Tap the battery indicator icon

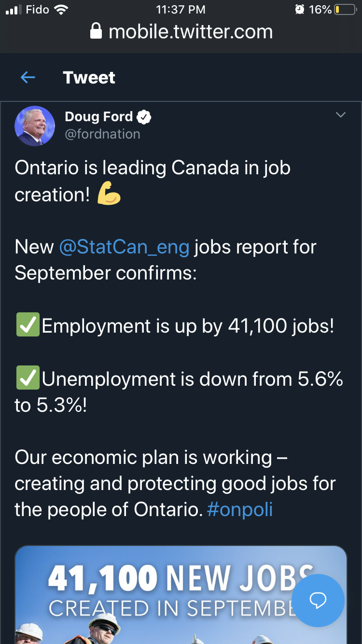(x=345, y=10)
